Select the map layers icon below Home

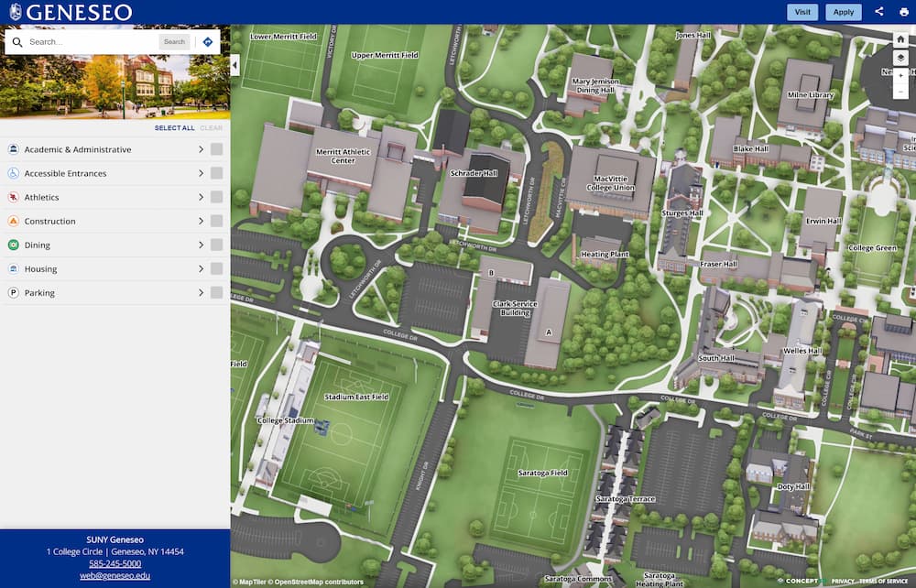(x=901, y=57)
